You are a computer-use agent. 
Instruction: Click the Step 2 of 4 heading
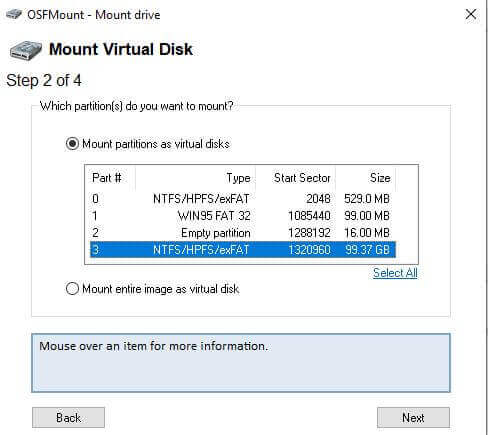pos(44,80)
